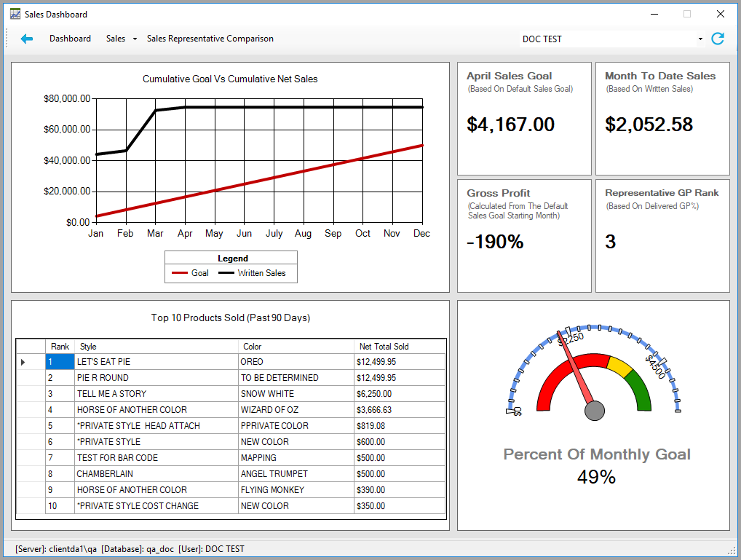
Task: Click the blue back arrow icon
Action: click(x=26, y=39)
